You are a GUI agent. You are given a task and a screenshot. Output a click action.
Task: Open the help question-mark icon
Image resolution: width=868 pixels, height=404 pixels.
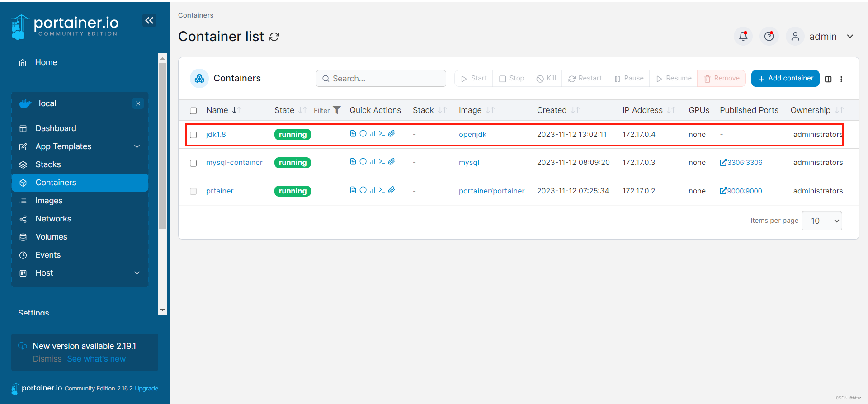(769, 36)
